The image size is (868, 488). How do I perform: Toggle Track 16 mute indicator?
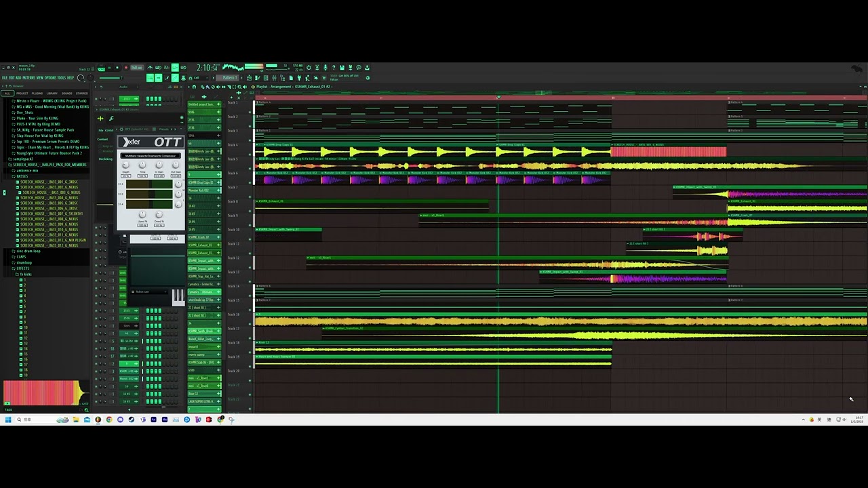point(250,324)
